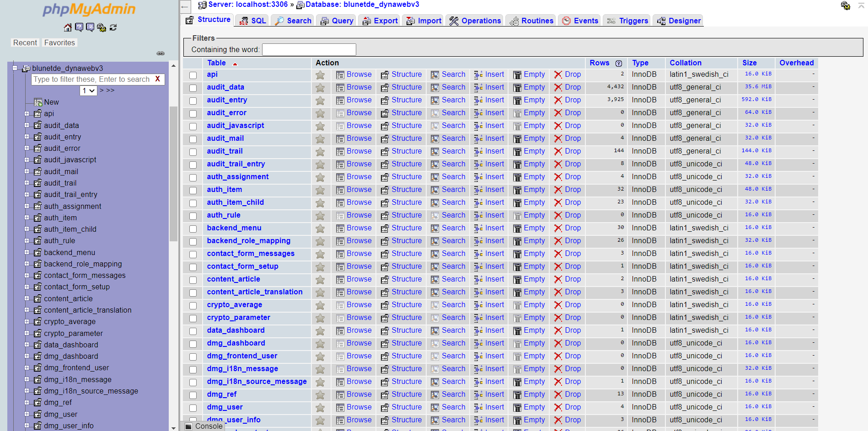Collapse the blunetde_dynawebv3 database tree
Image resolution: width=868 pixels, height=431 pixels.
(15, 68)
